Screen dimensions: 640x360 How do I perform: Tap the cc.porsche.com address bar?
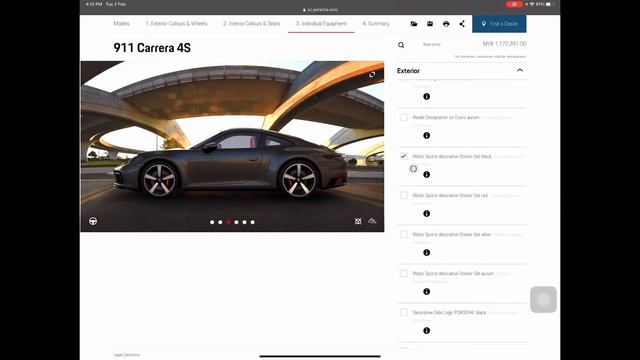[x=320, y=10]
